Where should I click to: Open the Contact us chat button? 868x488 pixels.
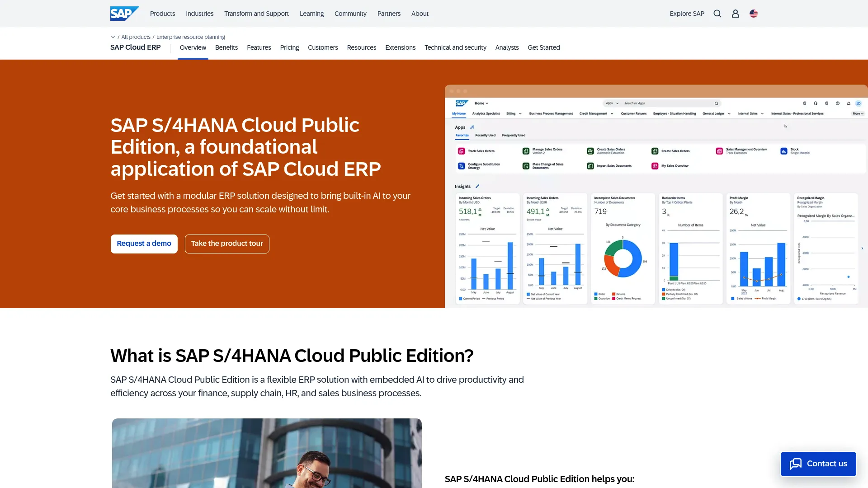pos(818,464)
